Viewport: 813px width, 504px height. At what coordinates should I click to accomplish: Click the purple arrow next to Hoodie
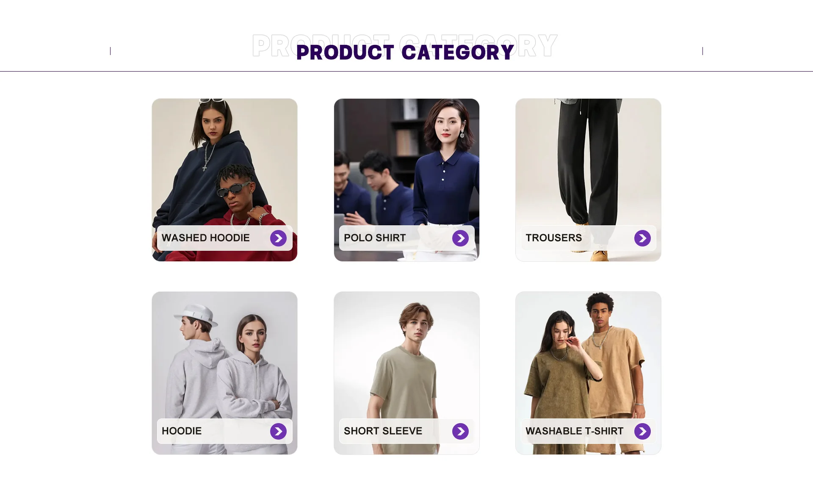click(x=278, y=432)
